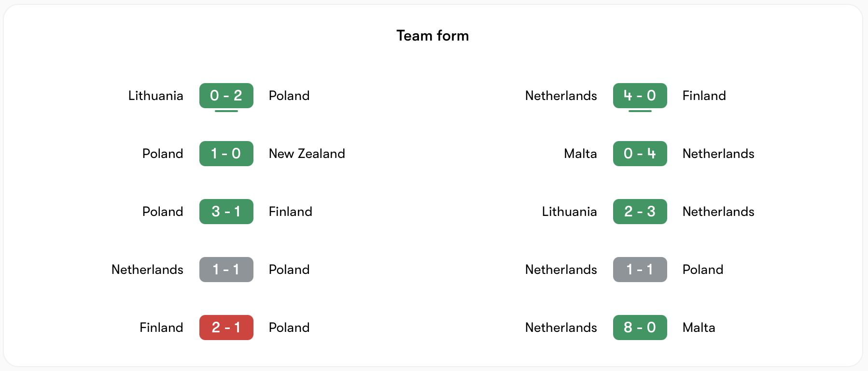Open the 0 - 4 Malta vs Netherlands result
The height and width of the screenshot is (371, 868).
pos(640,154)
